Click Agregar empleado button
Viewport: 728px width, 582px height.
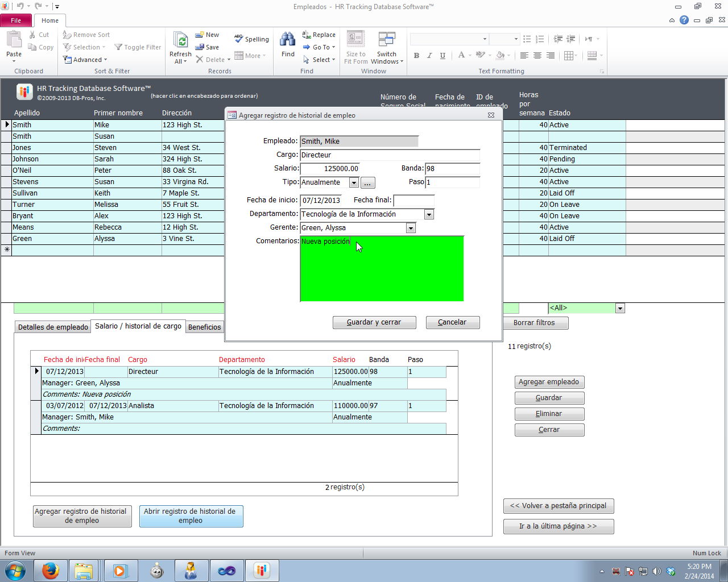pos(549,382)
